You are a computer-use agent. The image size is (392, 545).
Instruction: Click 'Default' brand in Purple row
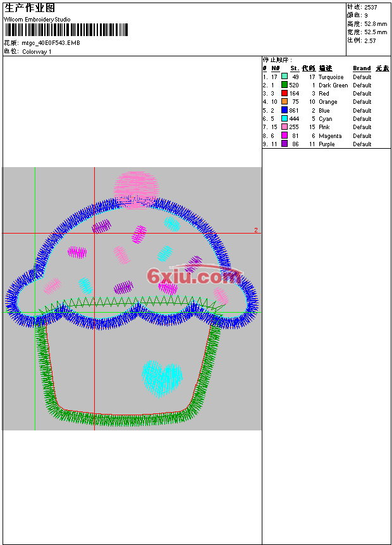(x=362, y=144)
